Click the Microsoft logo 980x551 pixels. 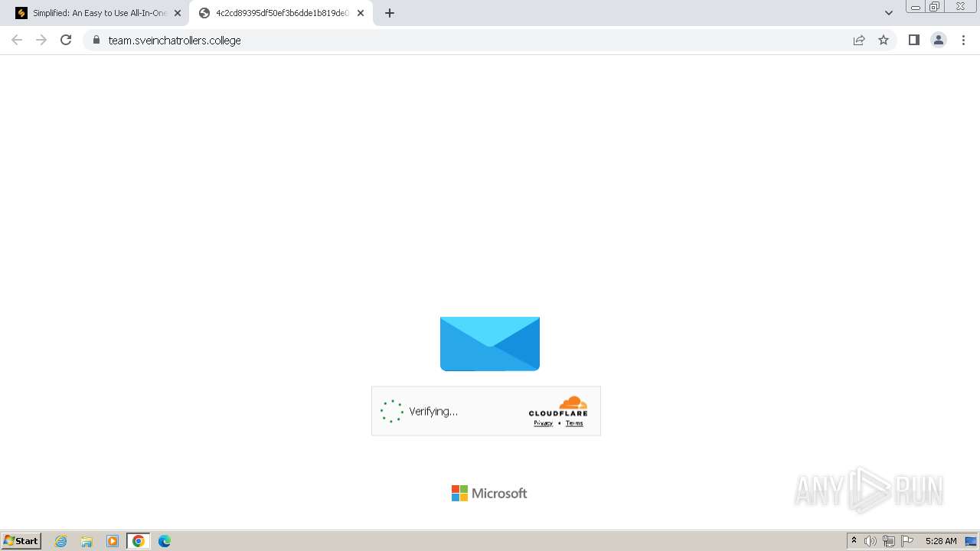[489, 494]
